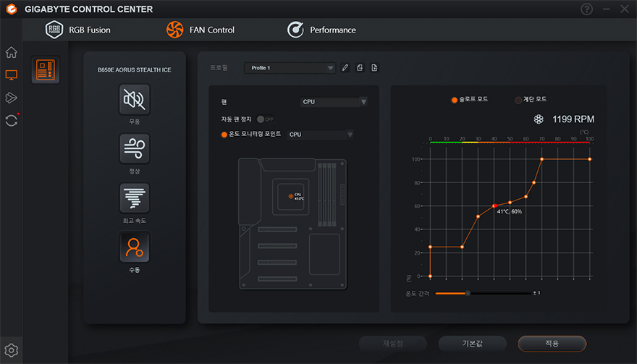This screenshot has height=364, width=637.
Task: Open the fan (팬) CPU dropdown
Action: 334,101
